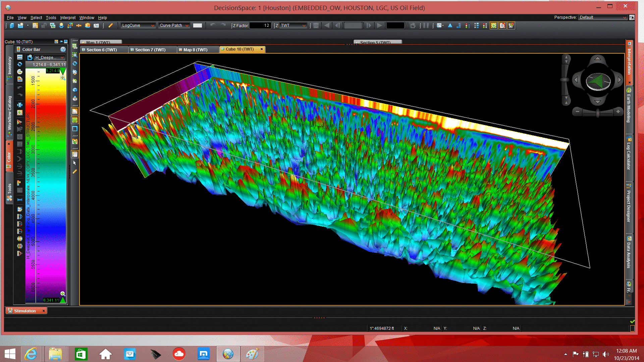Click the pointer arrow select tool
Viewport: 644px width, 362px height.
tap(75, 163)
